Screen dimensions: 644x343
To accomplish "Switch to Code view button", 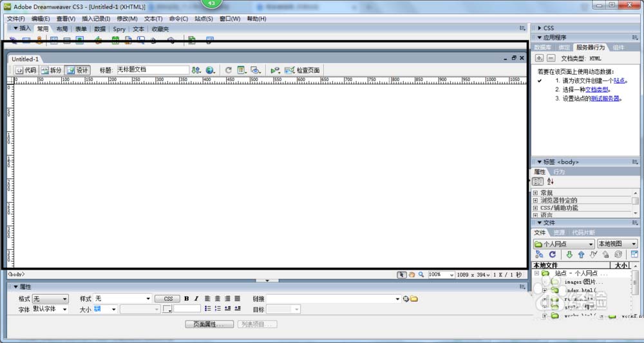I will point(26,70).
